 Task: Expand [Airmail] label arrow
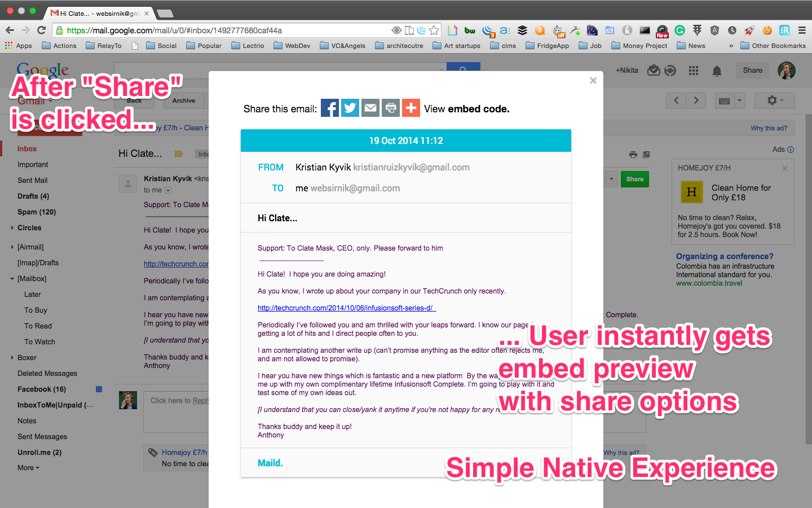12,247
